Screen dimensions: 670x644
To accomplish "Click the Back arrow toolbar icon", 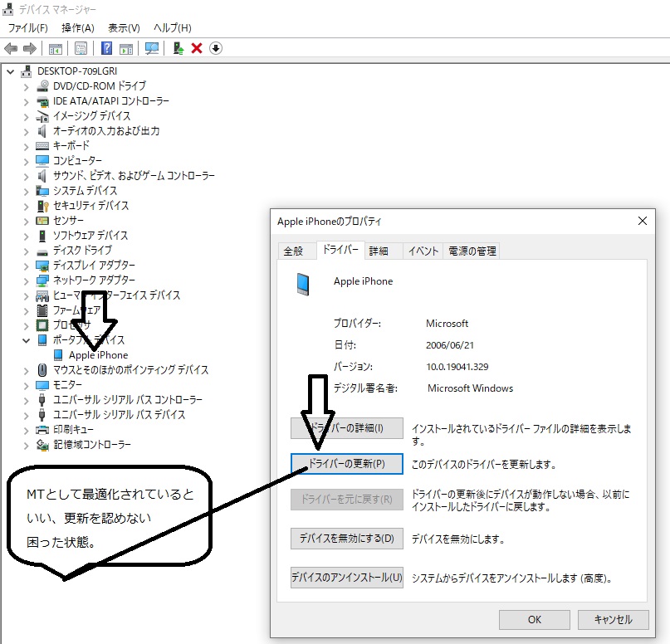I will tap(11, 49).
